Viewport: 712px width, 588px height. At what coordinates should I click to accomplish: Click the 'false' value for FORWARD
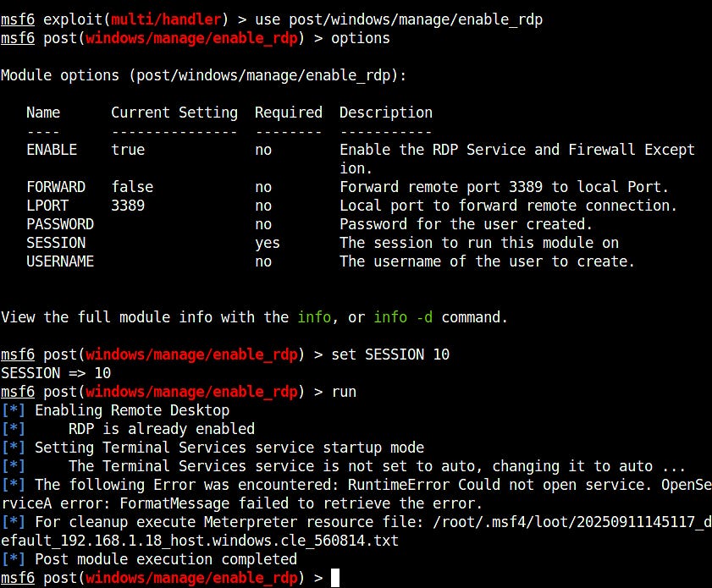pyautogui.click(x=132, y=187)
